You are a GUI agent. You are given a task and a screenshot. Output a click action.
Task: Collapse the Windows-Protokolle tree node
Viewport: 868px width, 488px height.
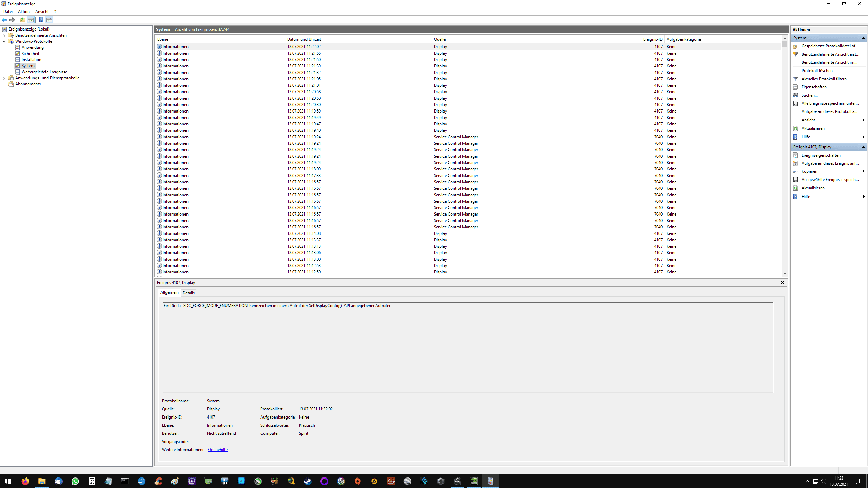click(x=4, y=41)
